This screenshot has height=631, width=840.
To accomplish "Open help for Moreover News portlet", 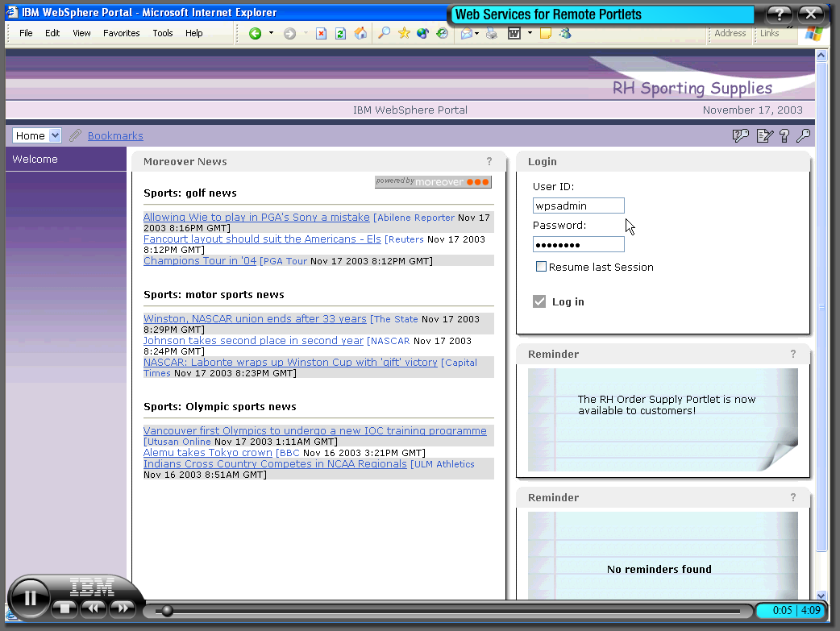I will (489, 161).
